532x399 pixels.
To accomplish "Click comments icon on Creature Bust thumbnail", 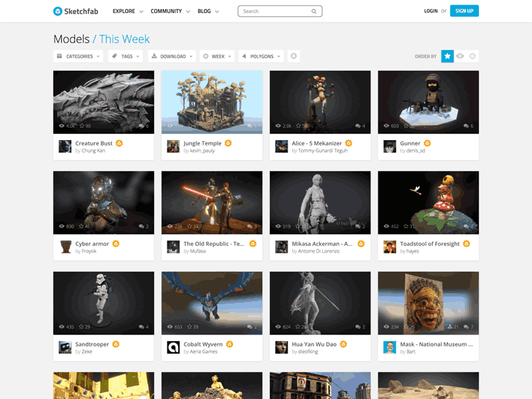I will coord(141,126).
